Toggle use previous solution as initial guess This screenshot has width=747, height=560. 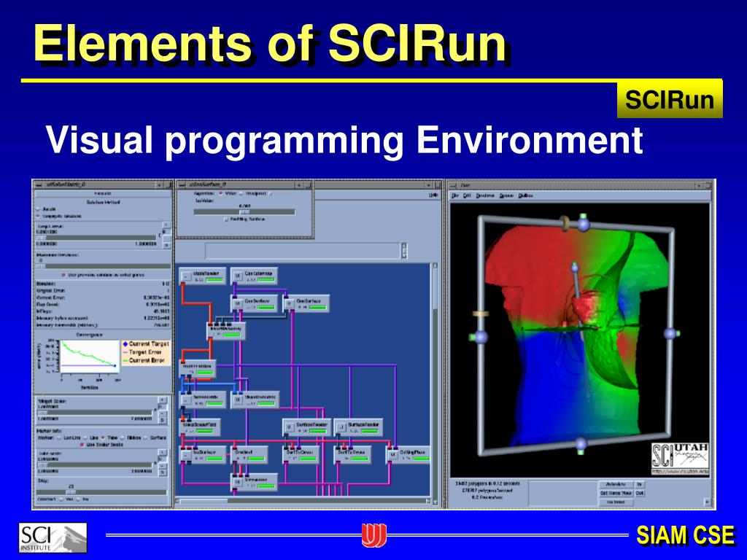(64, 275)
